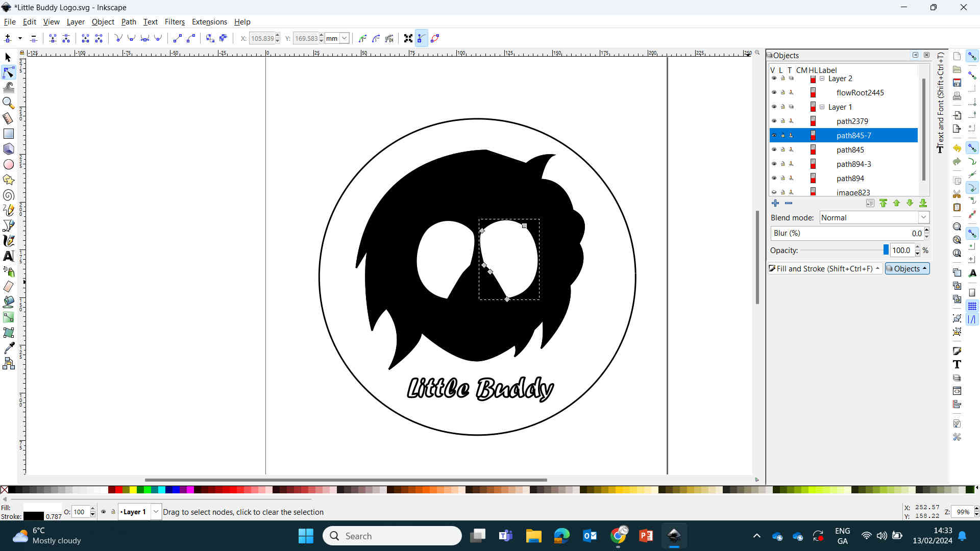Select the Selector arrow tool

coord(8,57)
